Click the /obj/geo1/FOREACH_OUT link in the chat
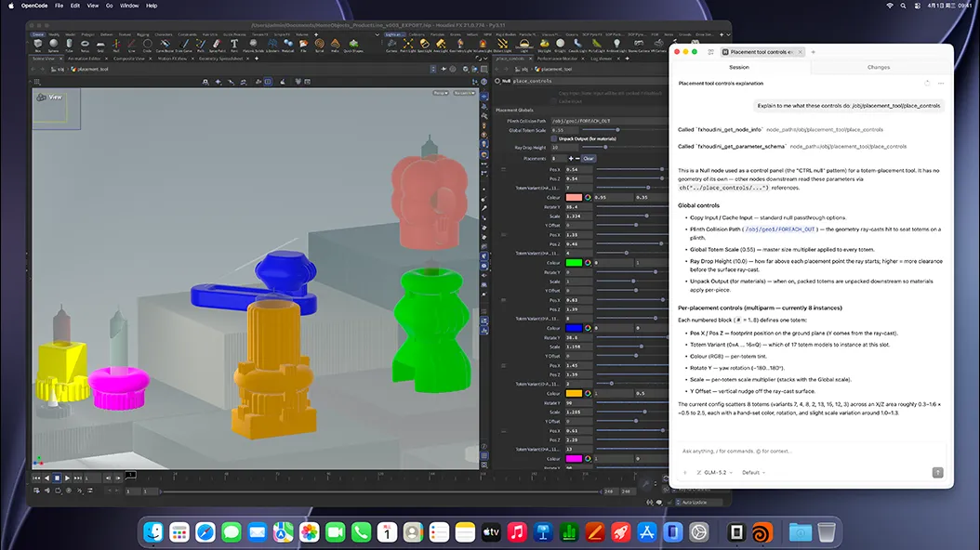Image resolution: width=980 pixels, height=550 pixels. point(781,229)
